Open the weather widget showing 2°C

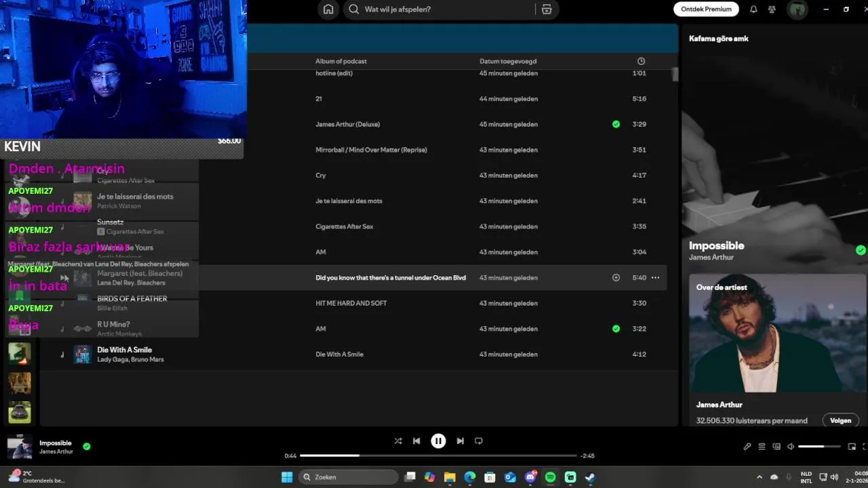pyautogui.click(x=37, y=477)
